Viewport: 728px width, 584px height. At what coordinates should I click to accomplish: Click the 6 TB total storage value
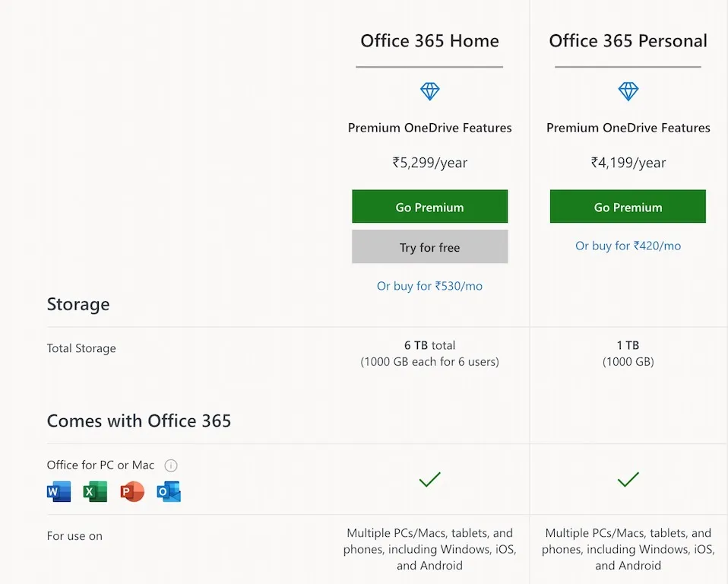pos(430,345)
